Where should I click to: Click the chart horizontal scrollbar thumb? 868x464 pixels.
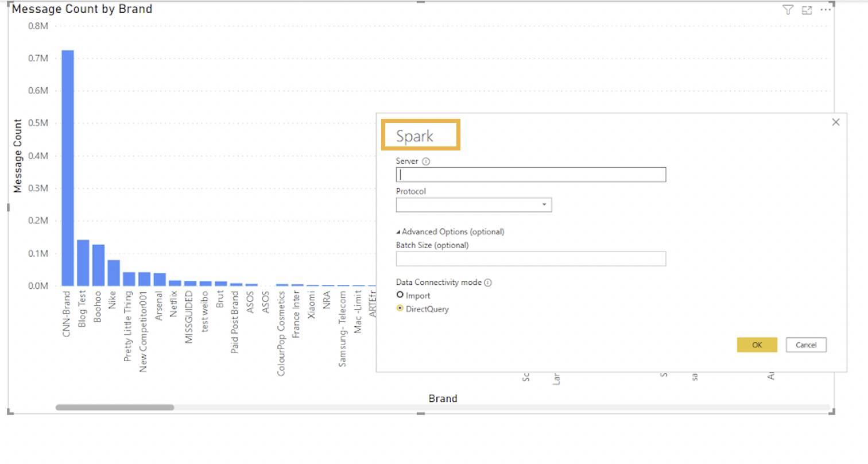click(x=115, y=407)
